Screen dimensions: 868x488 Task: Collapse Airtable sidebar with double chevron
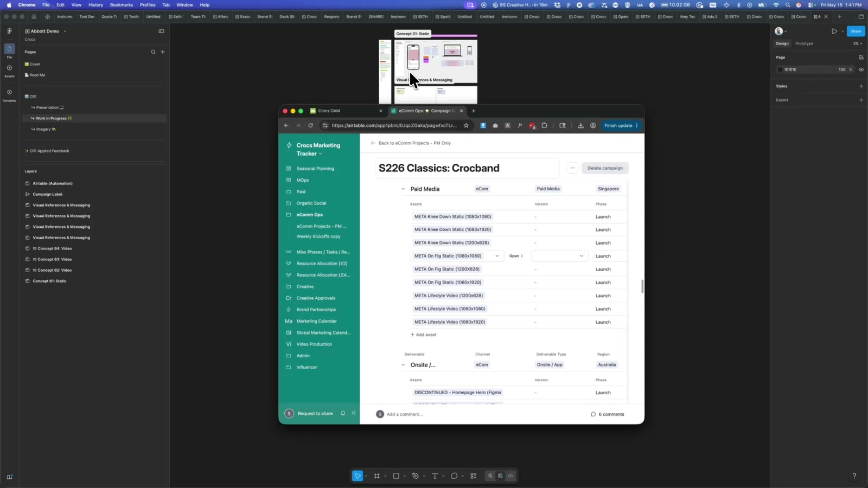click(354, 413)
